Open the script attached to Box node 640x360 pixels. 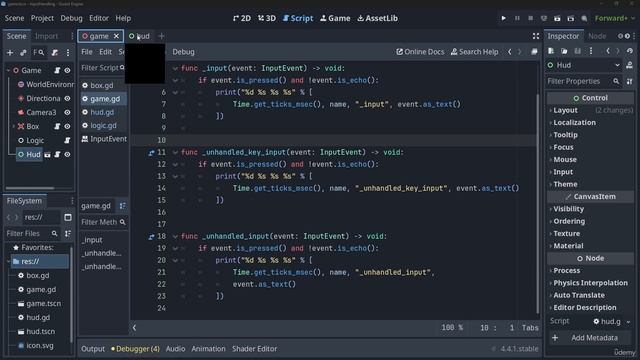click(57, 127)
